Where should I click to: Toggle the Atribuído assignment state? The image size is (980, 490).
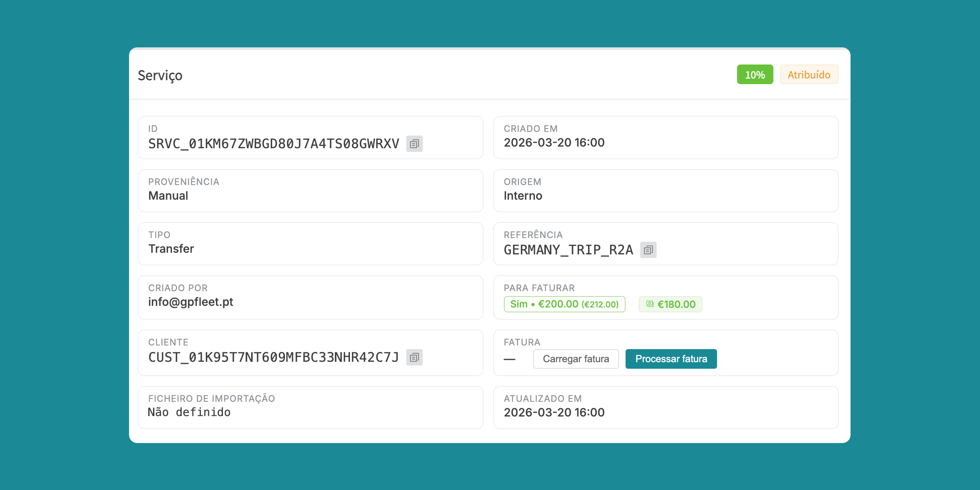point(809,74)
